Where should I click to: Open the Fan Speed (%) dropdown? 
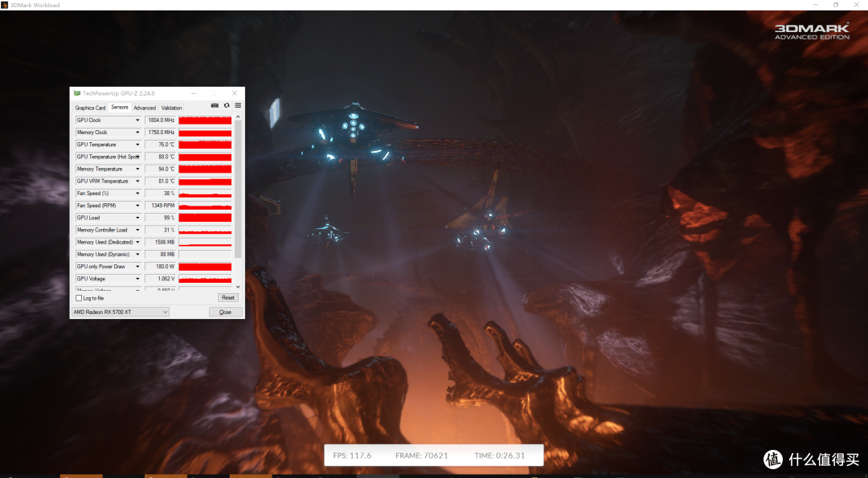pyautogui.click(x=137, y=193)
